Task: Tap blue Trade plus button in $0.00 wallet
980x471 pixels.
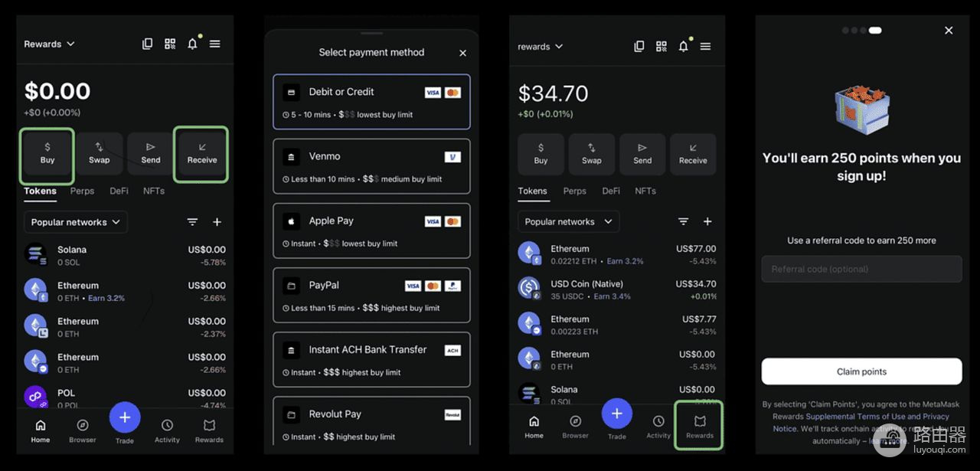Action: (x=125, y=418)
